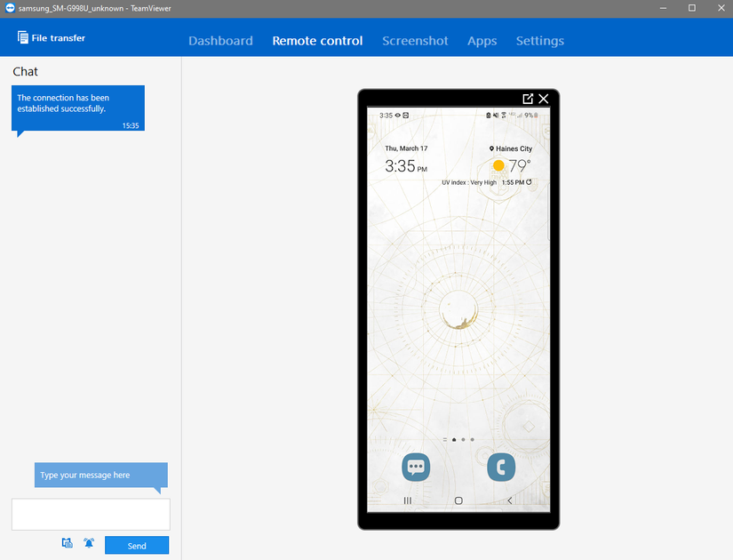Screen dimensions: 733x560
Task: Open the Screenshot tab
Action: tap(415, 41)
